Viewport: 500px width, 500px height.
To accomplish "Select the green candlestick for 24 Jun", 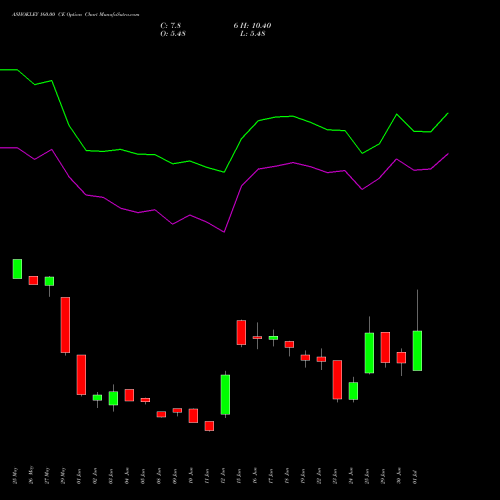I will 353,391.
